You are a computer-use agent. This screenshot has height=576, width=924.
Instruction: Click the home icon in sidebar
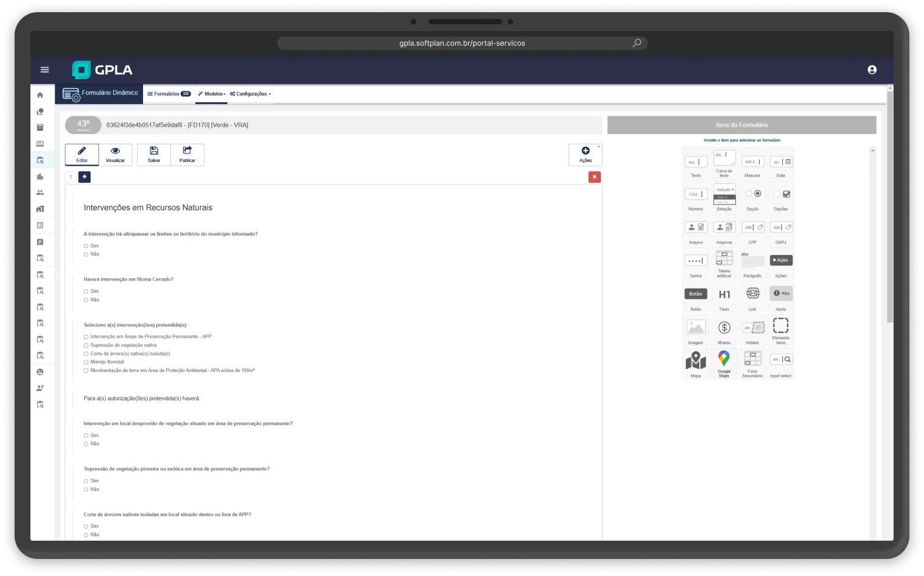point(40,95)
